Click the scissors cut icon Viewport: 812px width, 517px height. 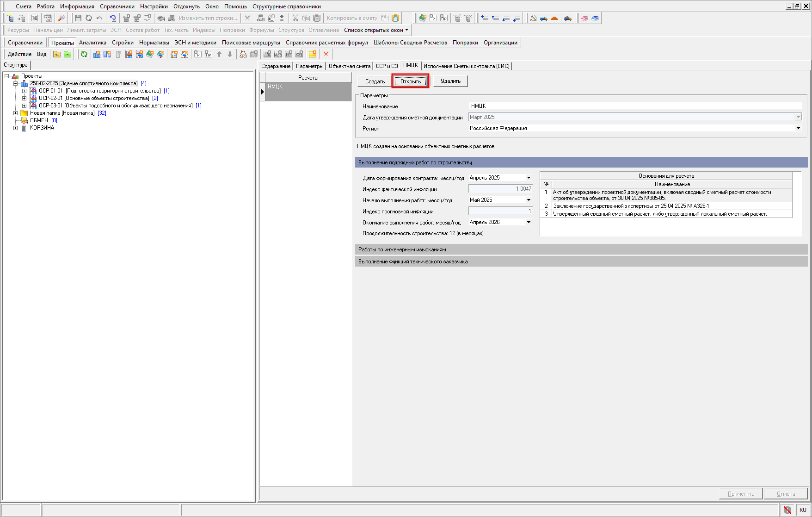tap(295, 18)
